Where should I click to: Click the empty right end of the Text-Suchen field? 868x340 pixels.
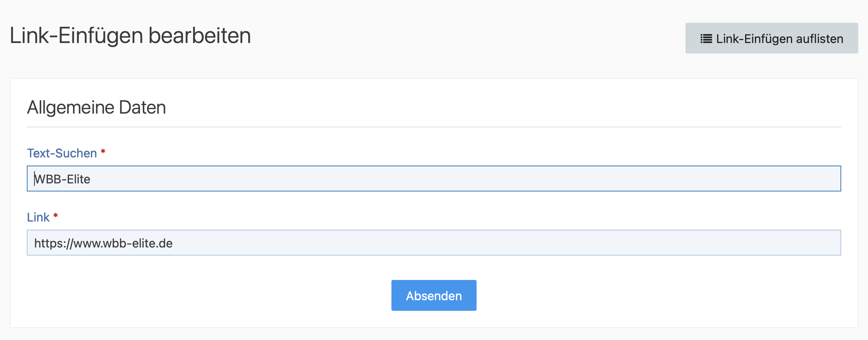click(791, 179)
